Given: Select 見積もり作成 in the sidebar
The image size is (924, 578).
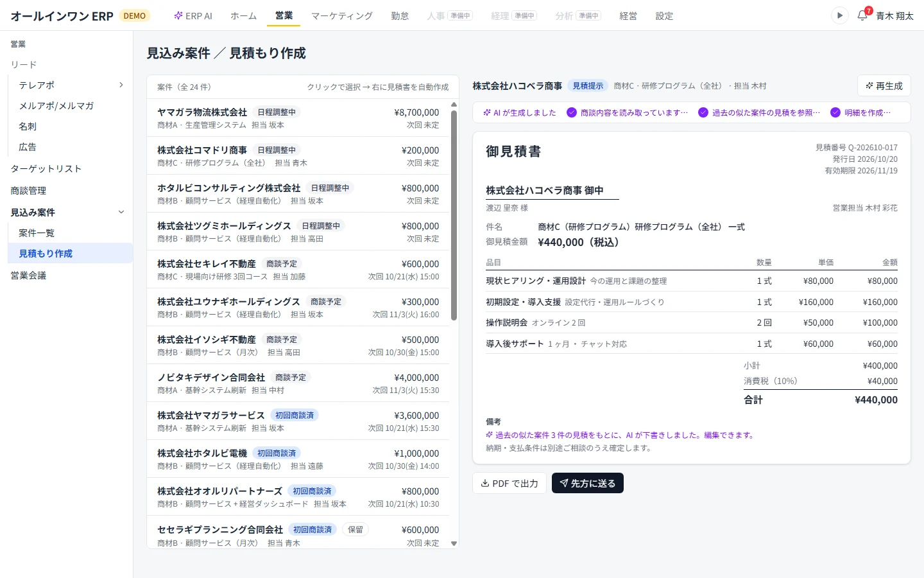Looking at the screenshot, I should click(x=70, y=253).
